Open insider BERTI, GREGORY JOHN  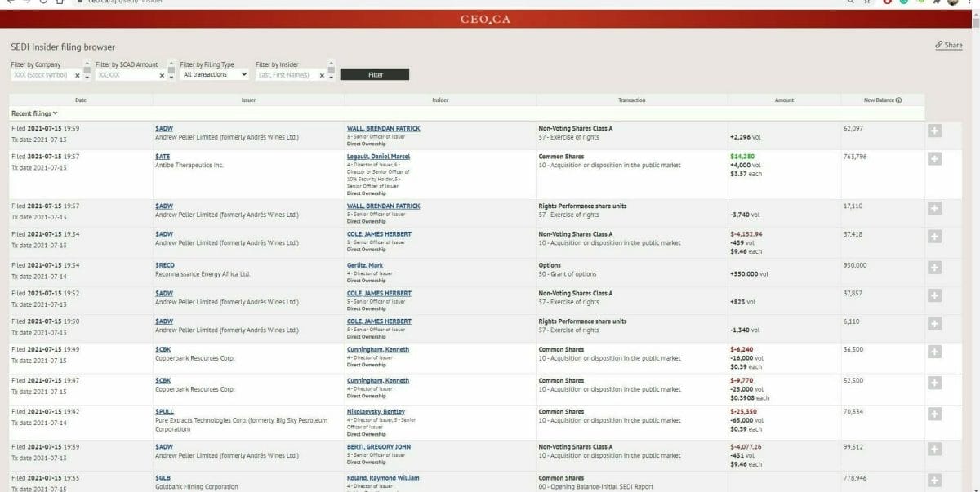click(x=380, y=447)
